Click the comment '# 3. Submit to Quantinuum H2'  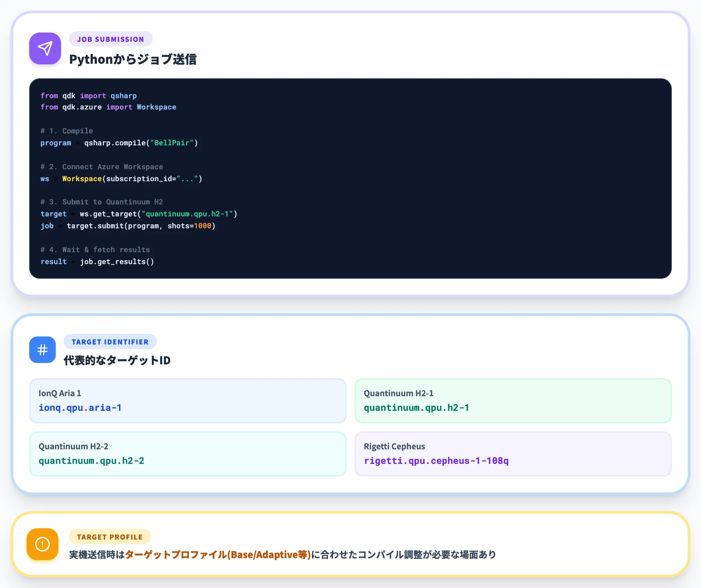102,202
